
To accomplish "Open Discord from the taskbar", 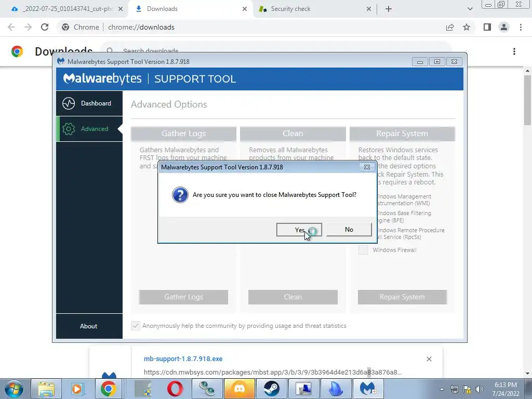I will [240, 389].
